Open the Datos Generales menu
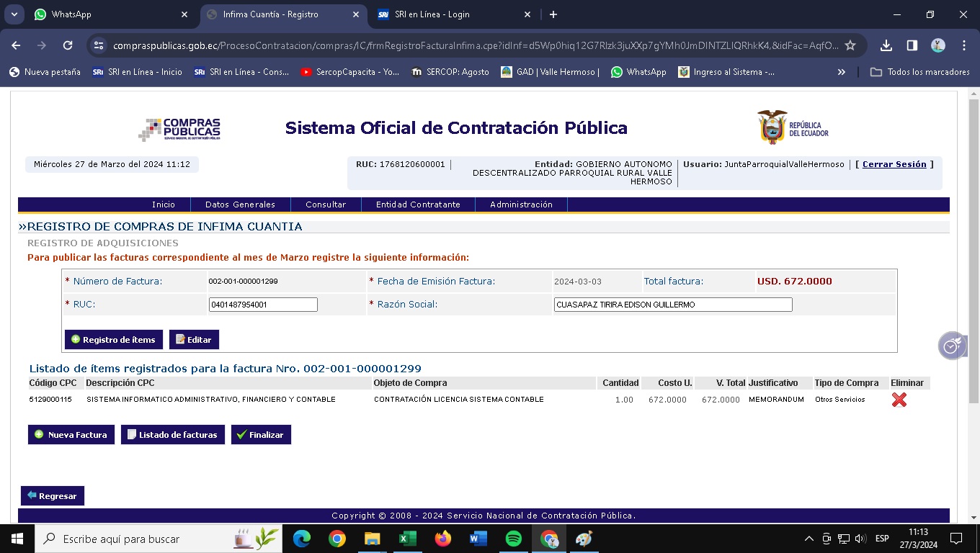Viewport: 980px width, 553px height. pos(240,204)
